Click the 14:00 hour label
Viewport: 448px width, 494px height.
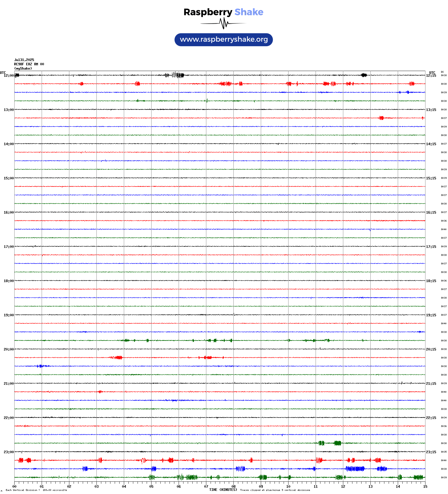tap(9, 144)
